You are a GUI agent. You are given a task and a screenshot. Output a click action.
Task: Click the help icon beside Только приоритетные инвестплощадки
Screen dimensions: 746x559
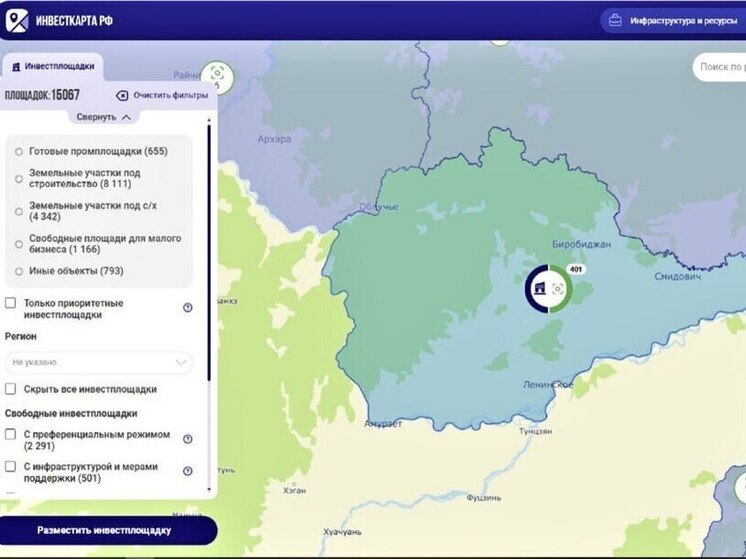[x=187, y=308]
